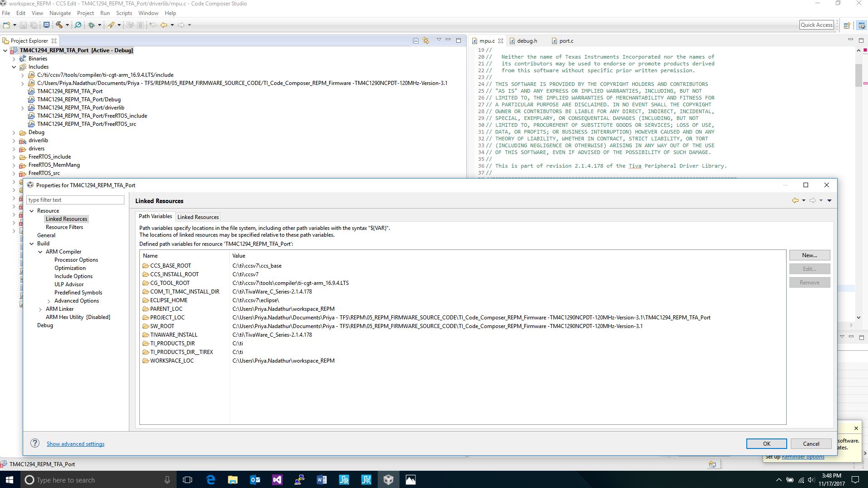Click the Show advanced settings link

[x=75, y=444]
